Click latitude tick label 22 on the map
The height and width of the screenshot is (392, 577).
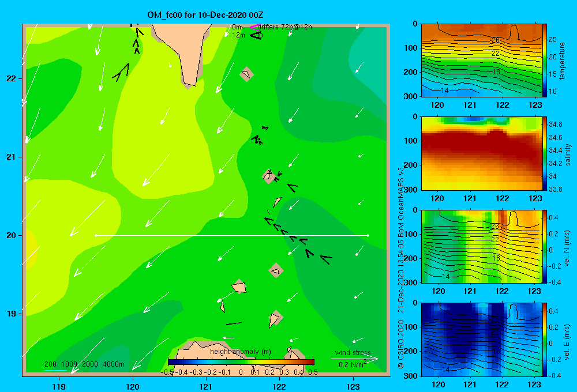[11, 78]
